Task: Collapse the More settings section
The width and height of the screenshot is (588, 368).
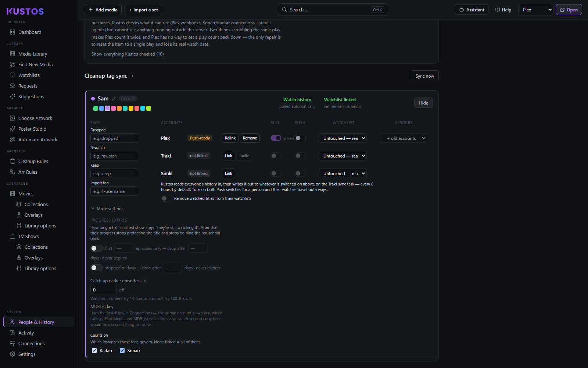Action: [x=107, y=209]
